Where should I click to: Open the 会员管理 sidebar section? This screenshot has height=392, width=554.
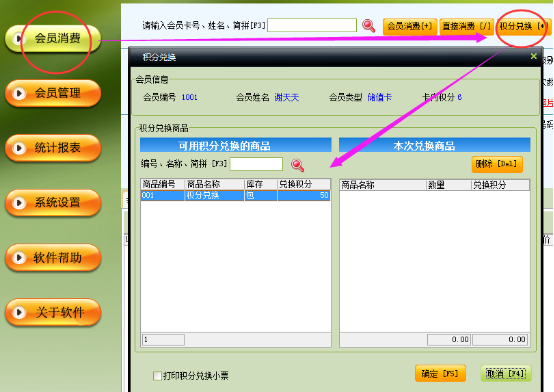click(x=53, y=93)
